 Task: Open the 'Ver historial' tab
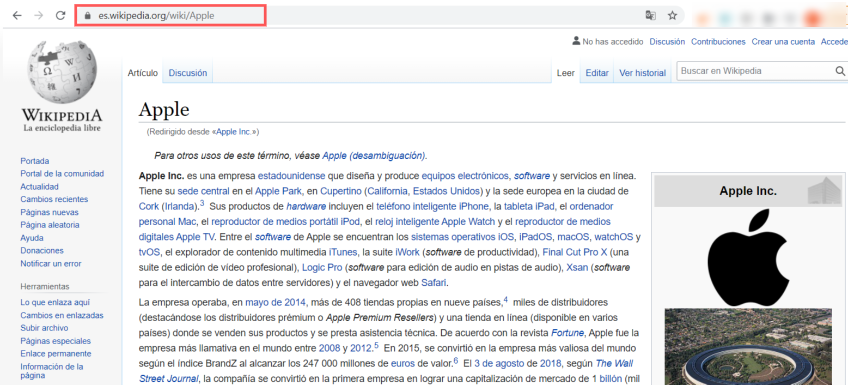click(x=642, y=73)
